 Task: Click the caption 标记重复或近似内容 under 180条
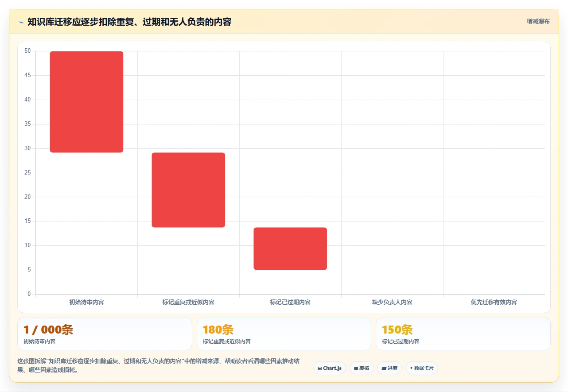click(227, 342)
